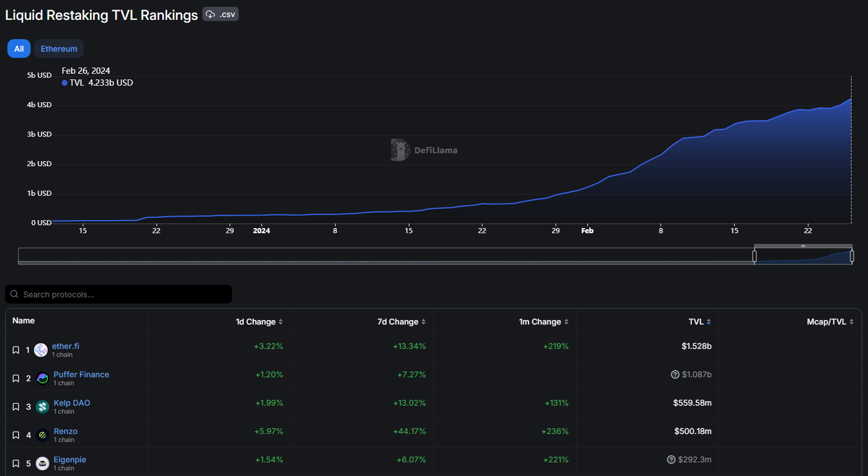This screenshot has width=868, height=476.
Task: Click the Renzo protocol logo
Action: pyautogui.click(x=42, y=435)
